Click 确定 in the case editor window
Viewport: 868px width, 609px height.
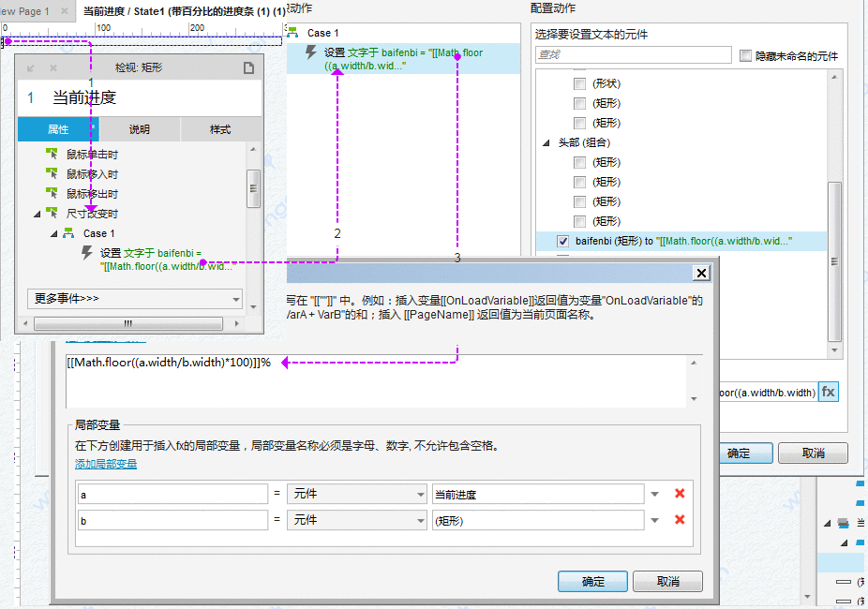click(x=745, y=453)
